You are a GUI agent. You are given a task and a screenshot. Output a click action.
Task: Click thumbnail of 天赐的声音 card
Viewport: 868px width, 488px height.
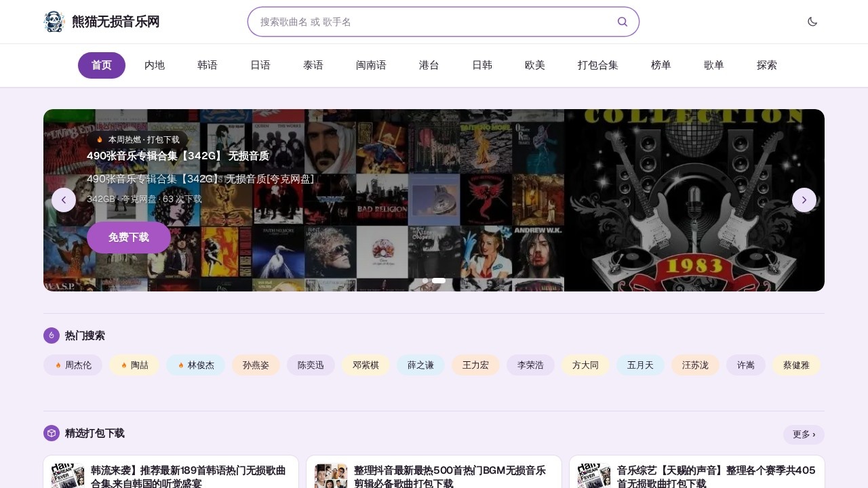click(594, 476)
